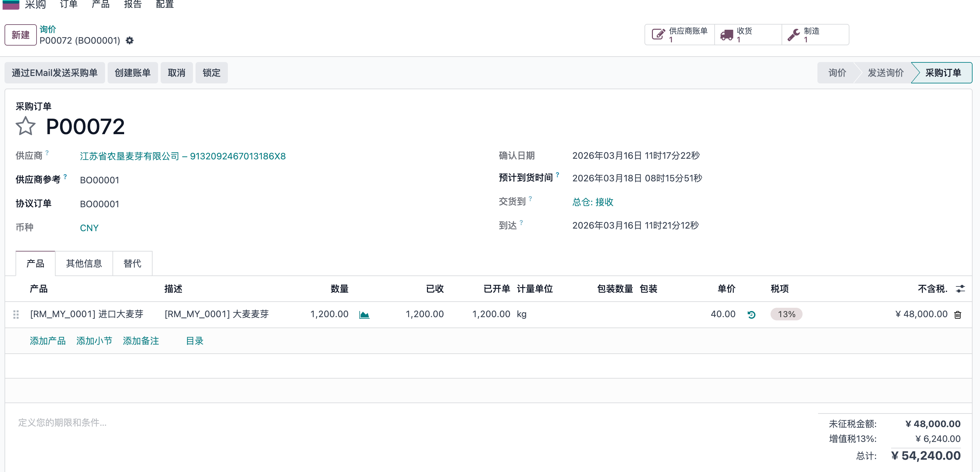
Task: Click the help mark beside 到达
Action: (521, 223)
